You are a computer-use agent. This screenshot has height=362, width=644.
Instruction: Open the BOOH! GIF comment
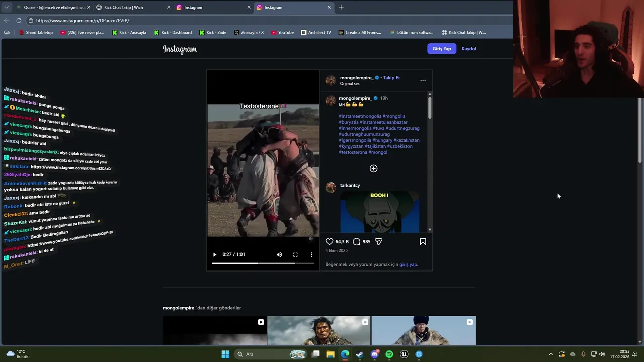pos(379,211)
